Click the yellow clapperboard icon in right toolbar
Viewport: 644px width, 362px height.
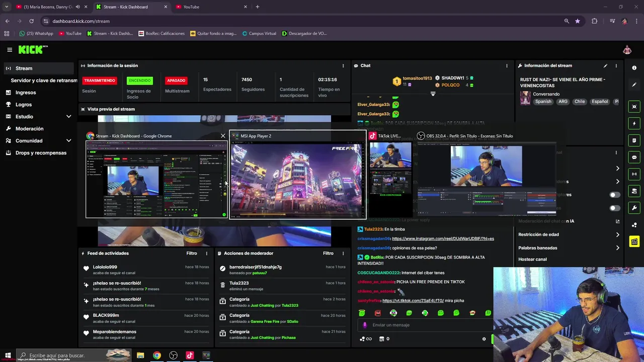(x=634, y=242)
